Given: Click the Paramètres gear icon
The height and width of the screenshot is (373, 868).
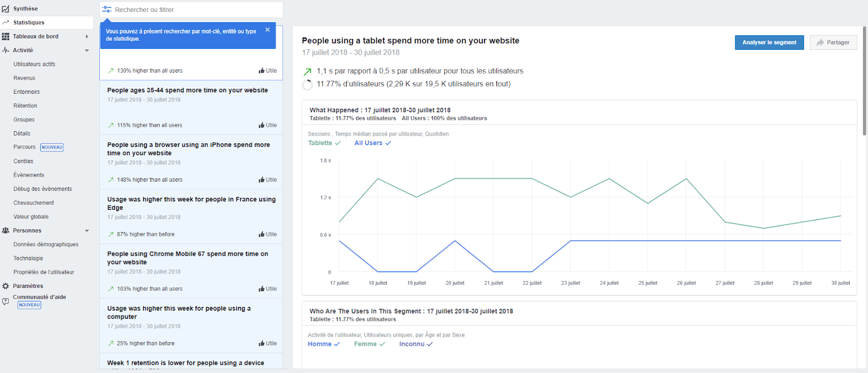Looking at the screenshot, I should pyautogui.click(x=5, y=286).
